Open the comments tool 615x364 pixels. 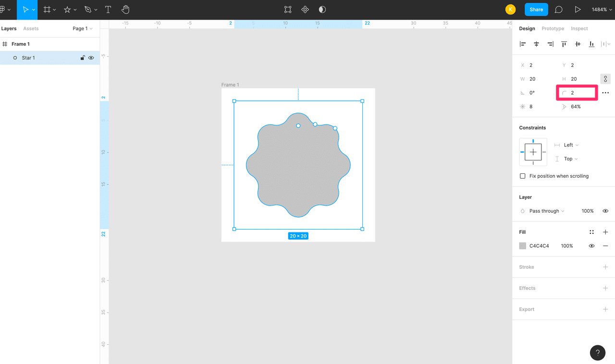[x=559, y=10]
